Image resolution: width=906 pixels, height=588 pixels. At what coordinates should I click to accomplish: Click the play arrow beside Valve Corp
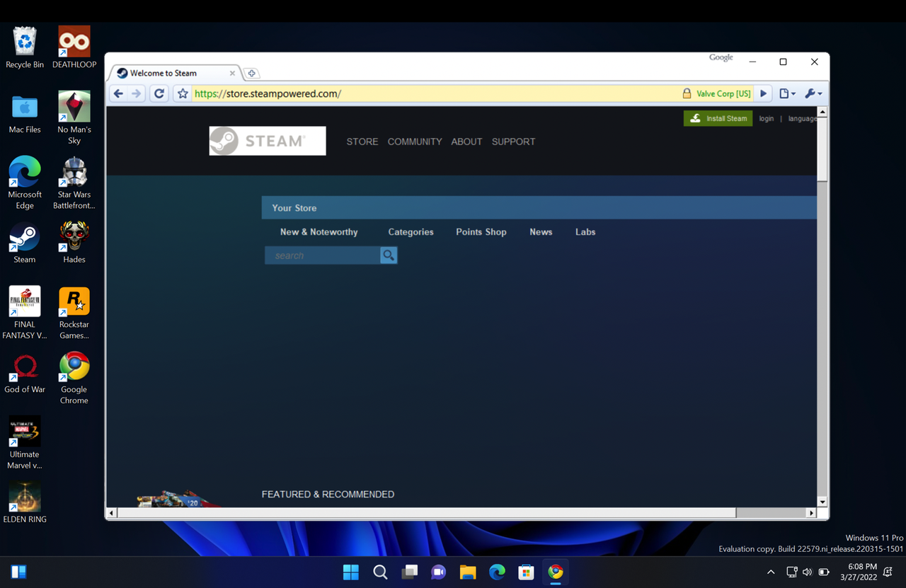tap(763, 93)
